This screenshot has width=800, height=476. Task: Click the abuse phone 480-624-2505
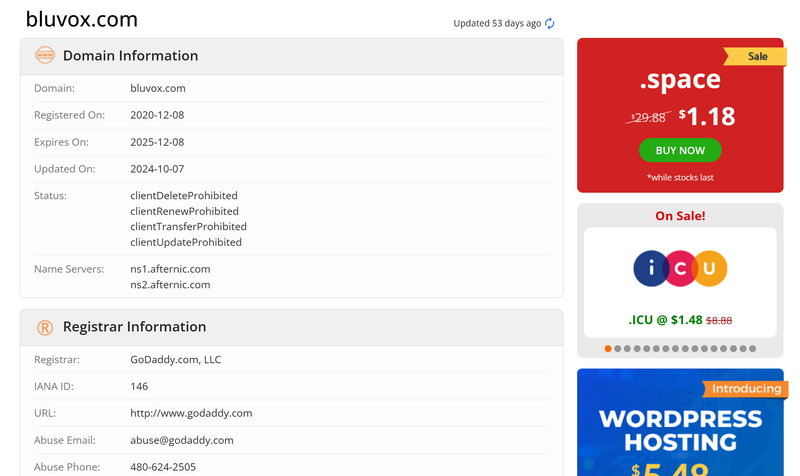(x=163, y=467)
